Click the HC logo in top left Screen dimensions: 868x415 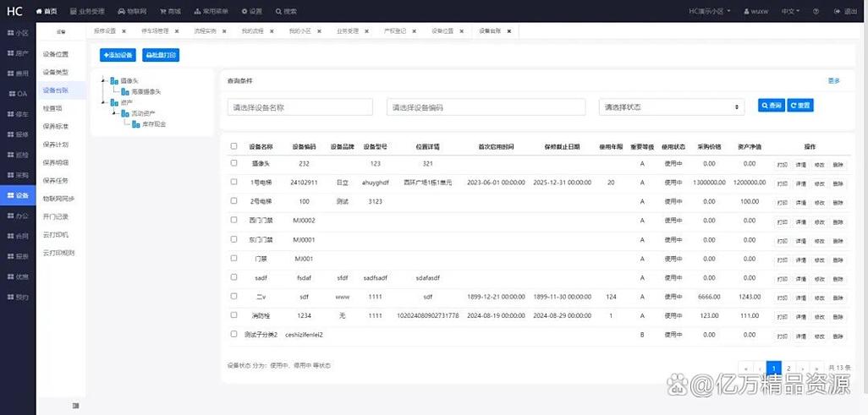click(x=14, y=11)
